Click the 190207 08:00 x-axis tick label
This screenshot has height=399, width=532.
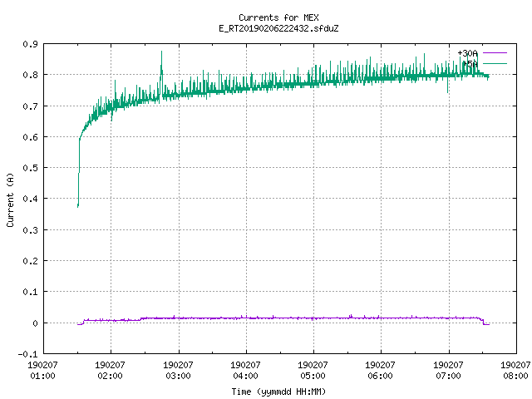click(x=515, y=371)
